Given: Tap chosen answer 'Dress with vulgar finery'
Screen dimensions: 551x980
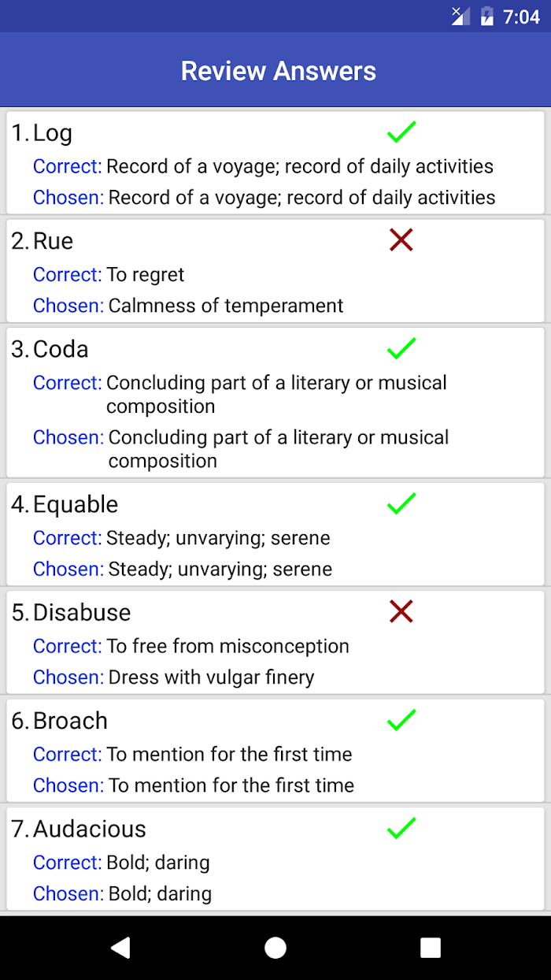Looking at the screenshot, I should [x=212, y=677].
